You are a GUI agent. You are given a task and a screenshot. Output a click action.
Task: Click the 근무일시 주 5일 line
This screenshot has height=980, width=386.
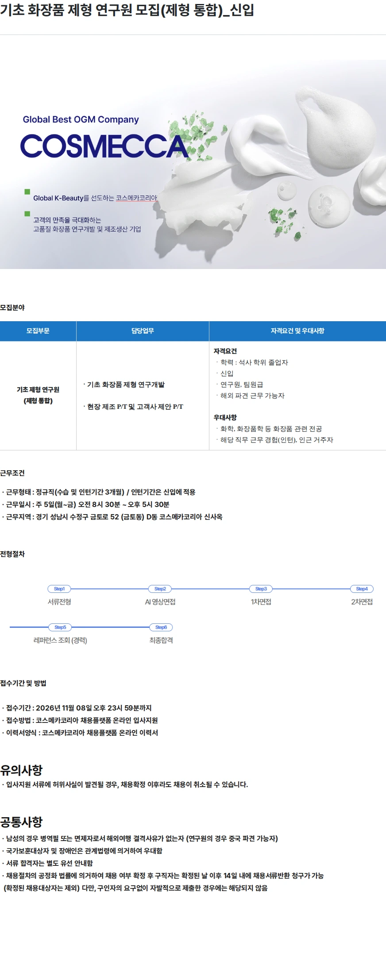(x=86, y=504)
